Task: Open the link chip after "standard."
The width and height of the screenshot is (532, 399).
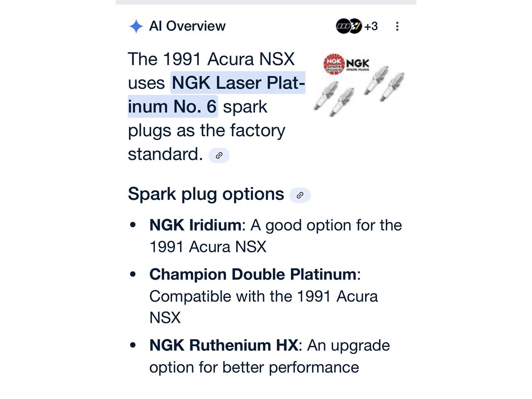Action: [x=219, y=155]
